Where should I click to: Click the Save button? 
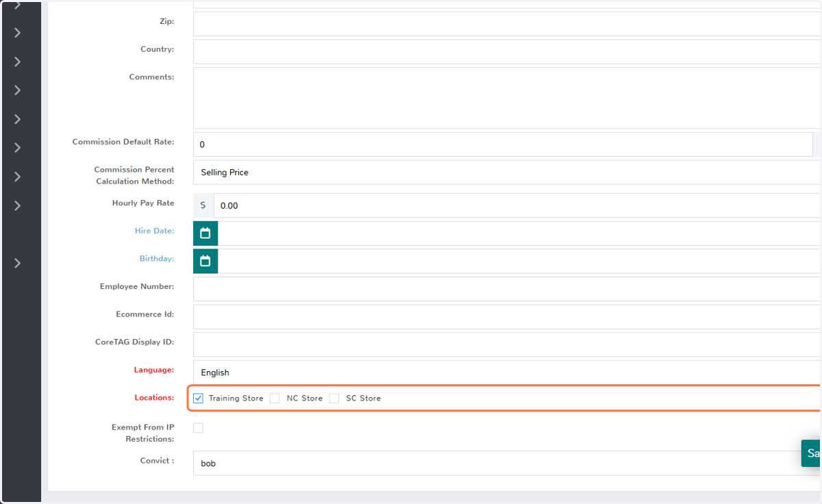click(x=812, y=453)
